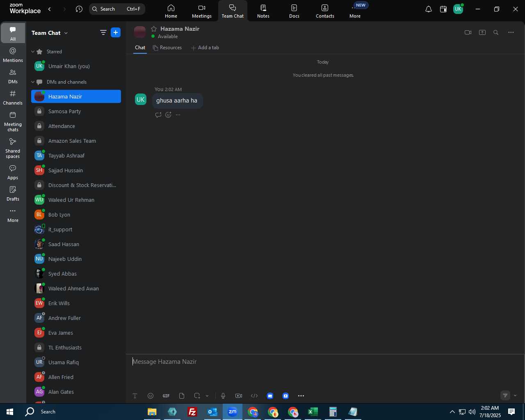Image resolution: width=525 pixels, height=420 pixels.
Task: Start a video meeting with Hazama Nazir
Action: click(x=468, y=32)
